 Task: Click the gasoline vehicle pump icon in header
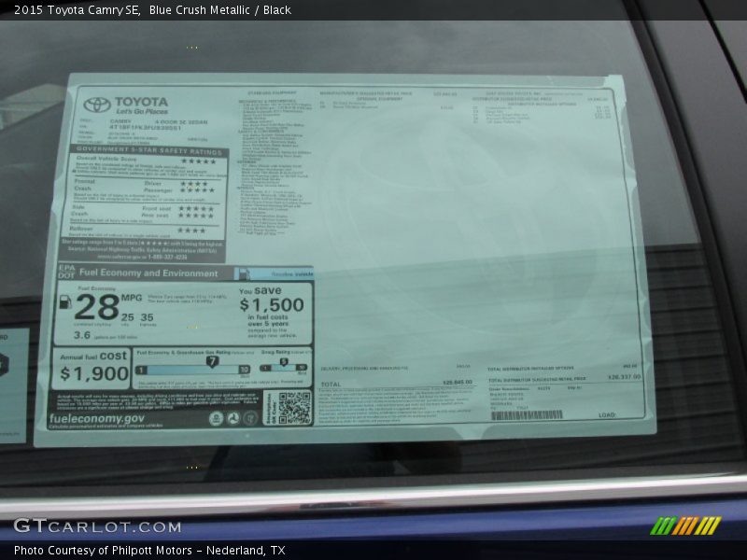click(243, 273)
